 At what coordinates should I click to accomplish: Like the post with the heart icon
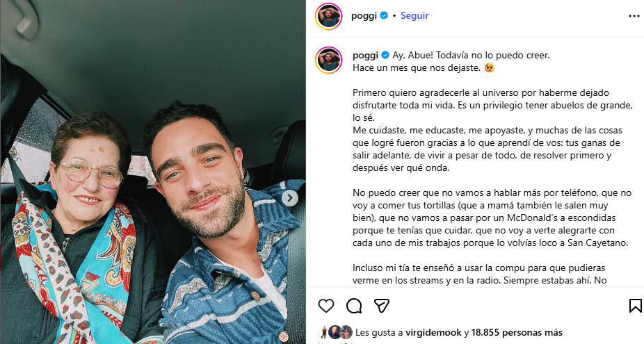pyautogui.click(x=326, y=306)
